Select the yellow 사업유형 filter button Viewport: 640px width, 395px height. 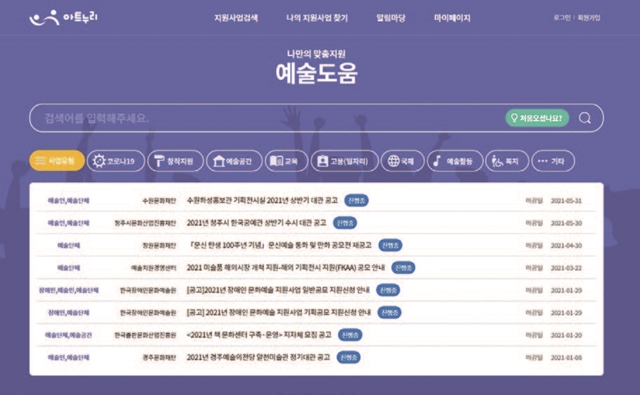(x=57, y=160)
